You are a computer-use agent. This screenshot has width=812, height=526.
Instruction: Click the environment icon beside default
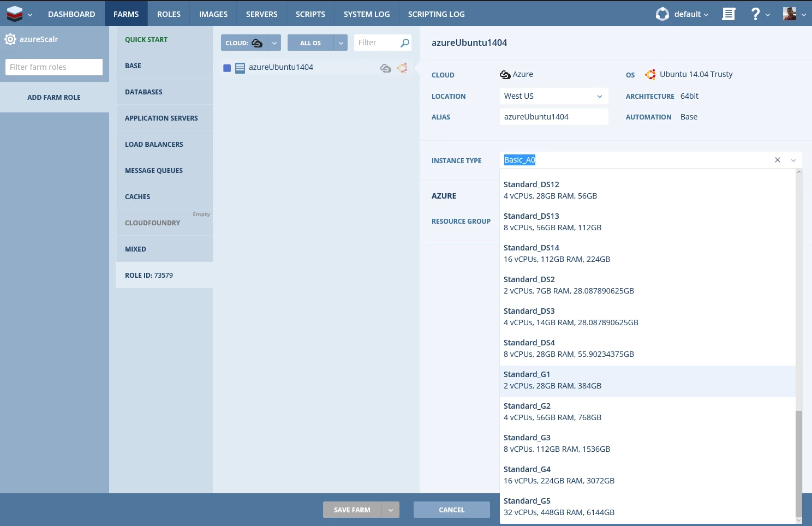point(662,14)
